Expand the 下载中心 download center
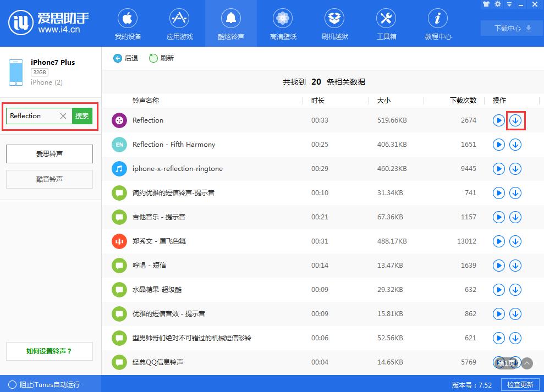The width and height of the screenshot is (544, 392). pyautogui.click(x=510, y=27)
